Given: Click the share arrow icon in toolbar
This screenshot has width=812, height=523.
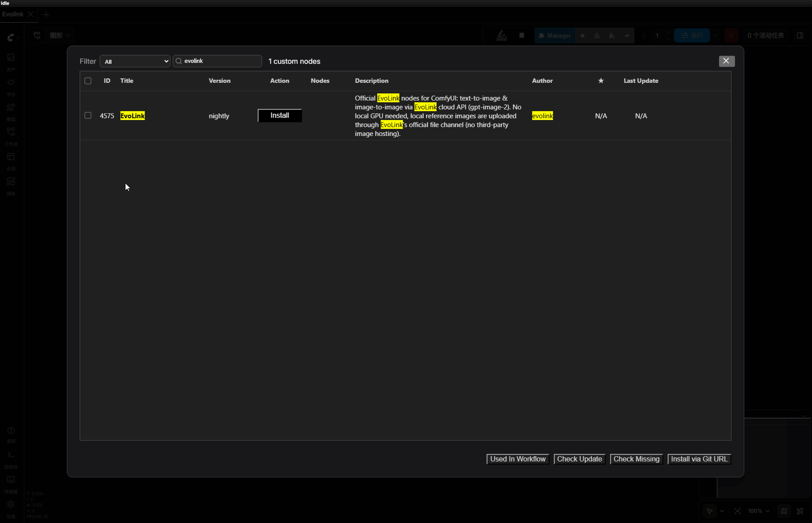Looking at the screenshot, I should 627,35.
